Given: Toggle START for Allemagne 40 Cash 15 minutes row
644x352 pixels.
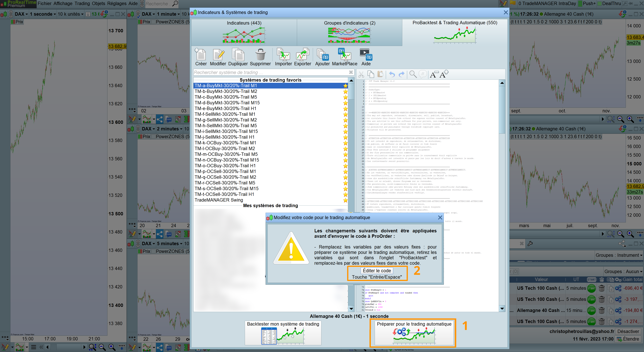Looking at the screenshot, I should coord(591,310).
